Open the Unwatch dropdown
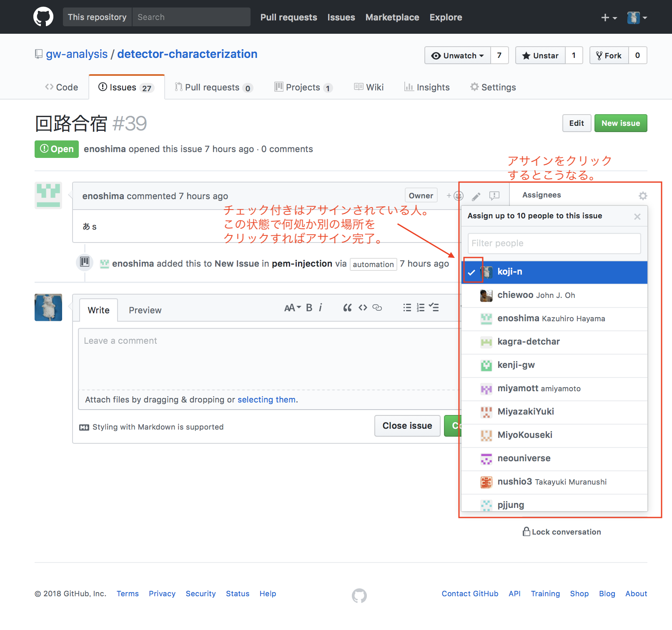The height and width of the screenshot is (630, 672). pyautogui.click(x=458, y=55)
